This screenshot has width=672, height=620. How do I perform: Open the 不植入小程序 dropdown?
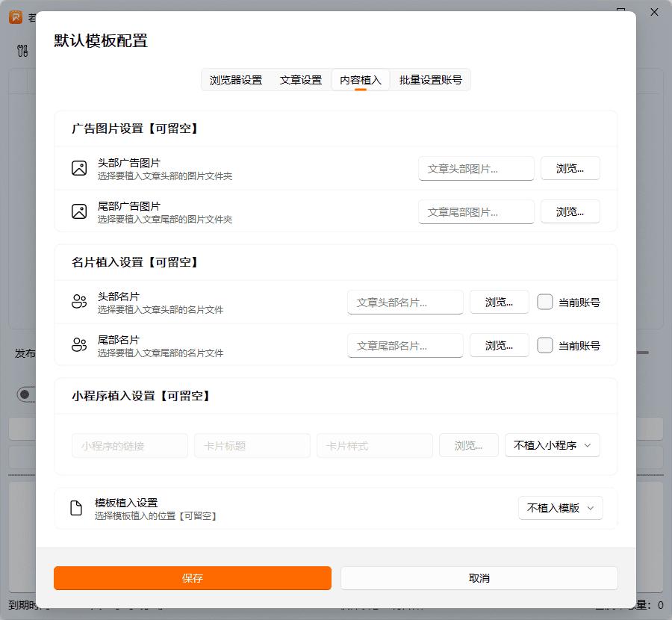[x=552, y=445]
